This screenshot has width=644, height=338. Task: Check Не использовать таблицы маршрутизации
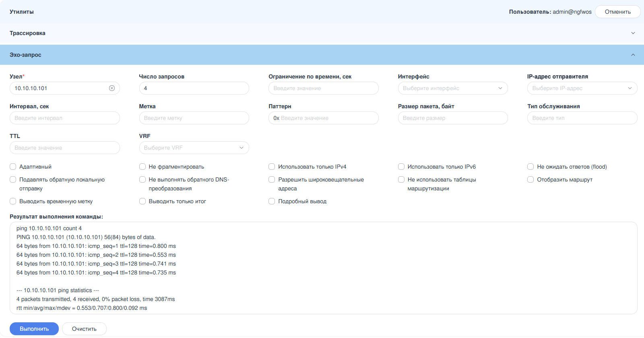tap(401, 179)
